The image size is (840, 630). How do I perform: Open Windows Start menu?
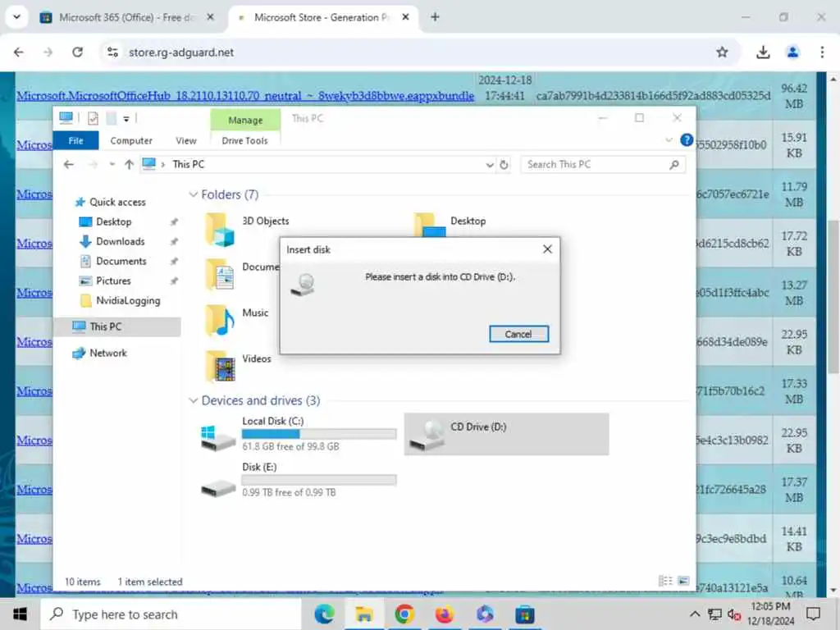pyautogui.click(x=20, y=614)
